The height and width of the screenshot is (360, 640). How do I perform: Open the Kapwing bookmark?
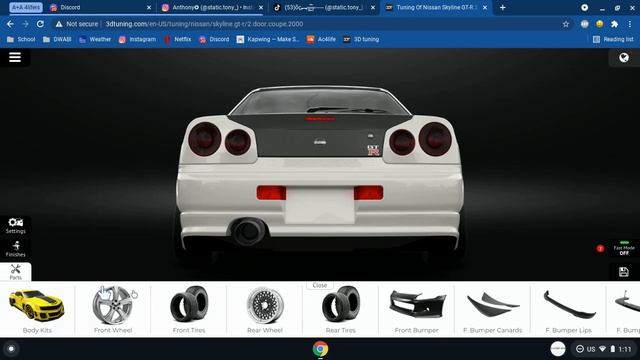[268, 39]
